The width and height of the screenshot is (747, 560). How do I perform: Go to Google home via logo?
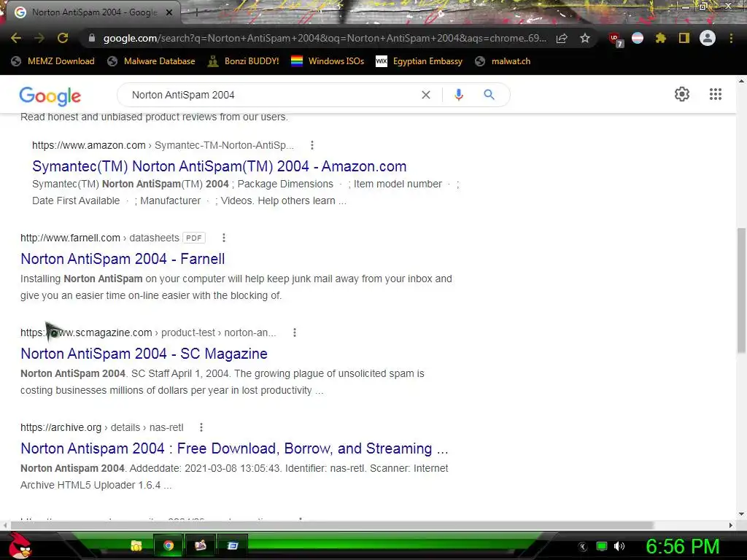50,96
